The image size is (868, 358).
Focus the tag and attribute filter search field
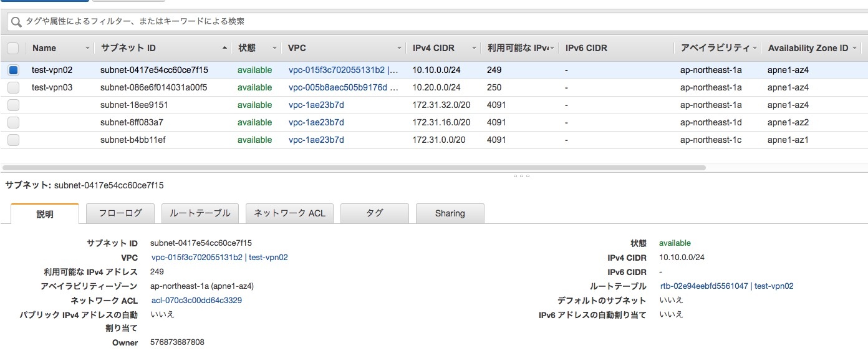pyautogui.click(x=436, y=21)
